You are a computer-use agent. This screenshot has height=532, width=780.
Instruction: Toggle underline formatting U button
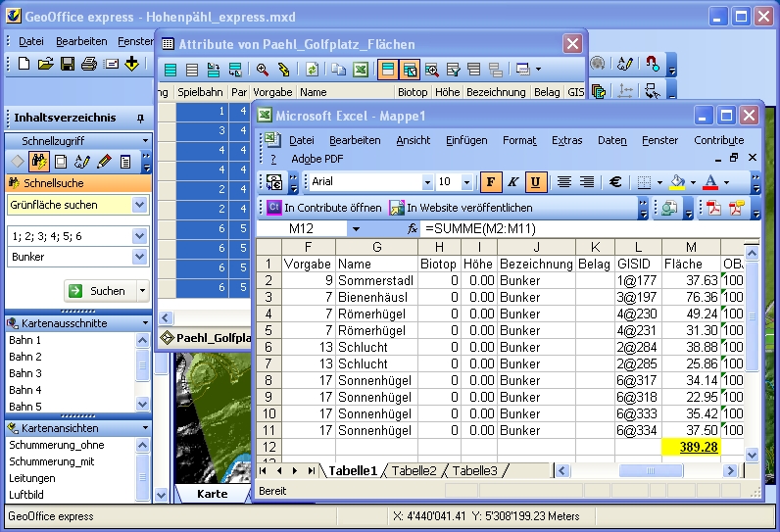[x=536, y=182]
